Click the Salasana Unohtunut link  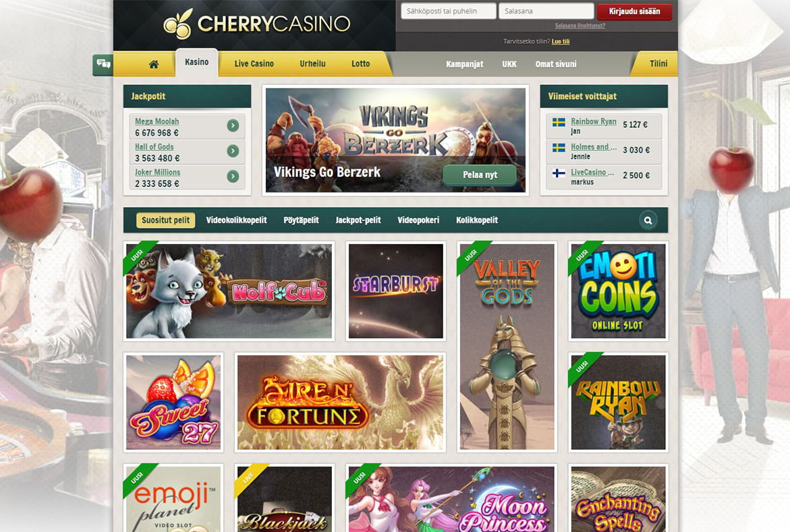click(580, 26)
